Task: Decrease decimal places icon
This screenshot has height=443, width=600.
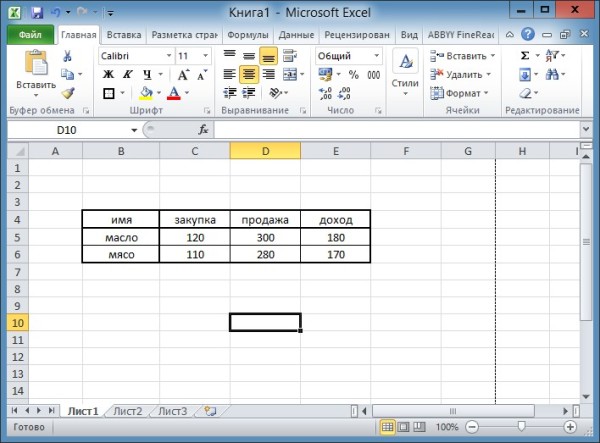Action: tap(344, 93)
